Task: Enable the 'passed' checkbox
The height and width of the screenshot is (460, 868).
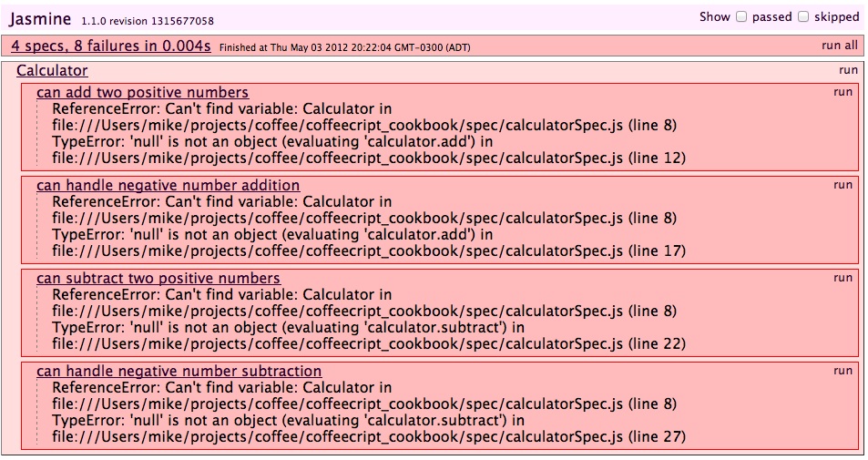Action: tap(741, 16)
